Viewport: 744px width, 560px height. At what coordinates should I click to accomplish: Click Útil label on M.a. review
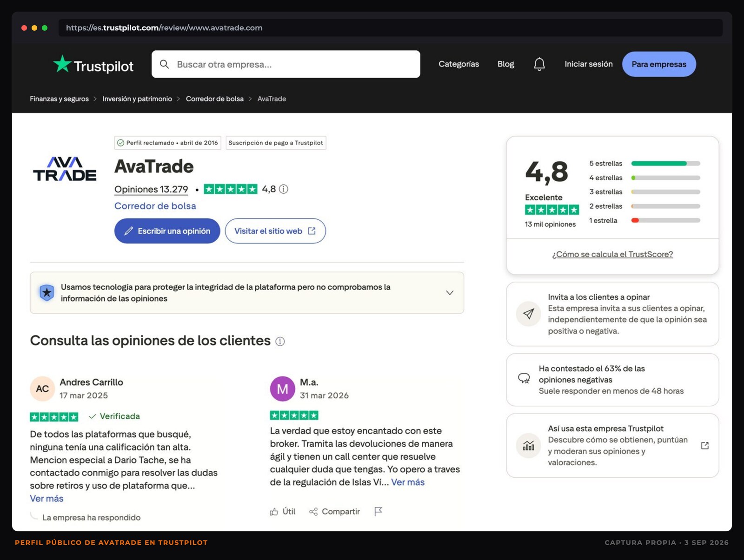289,512
